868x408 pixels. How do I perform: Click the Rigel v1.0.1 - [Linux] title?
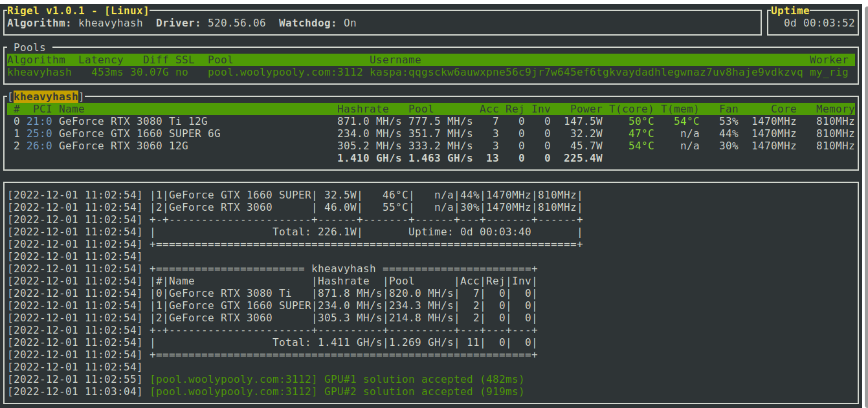point(78,10)
